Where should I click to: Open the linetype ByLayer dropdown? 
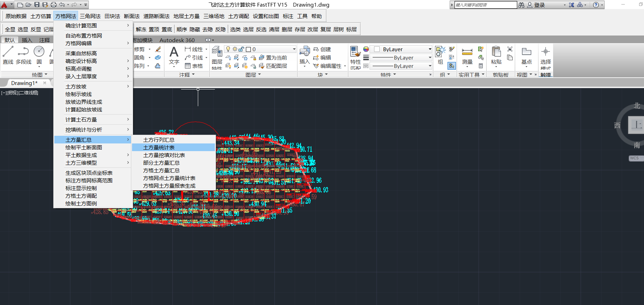(x=401, y=66)
